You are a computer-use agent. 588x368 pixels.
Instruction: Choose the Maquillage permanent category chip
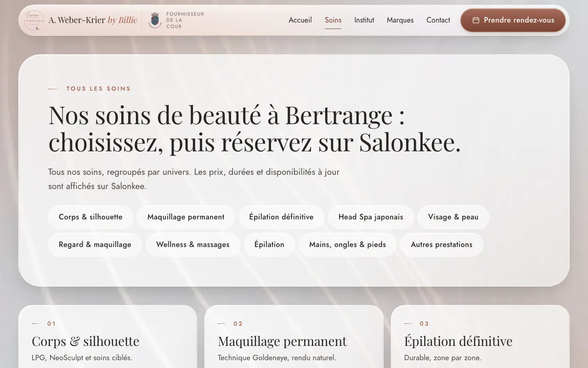tap(186, 217)
